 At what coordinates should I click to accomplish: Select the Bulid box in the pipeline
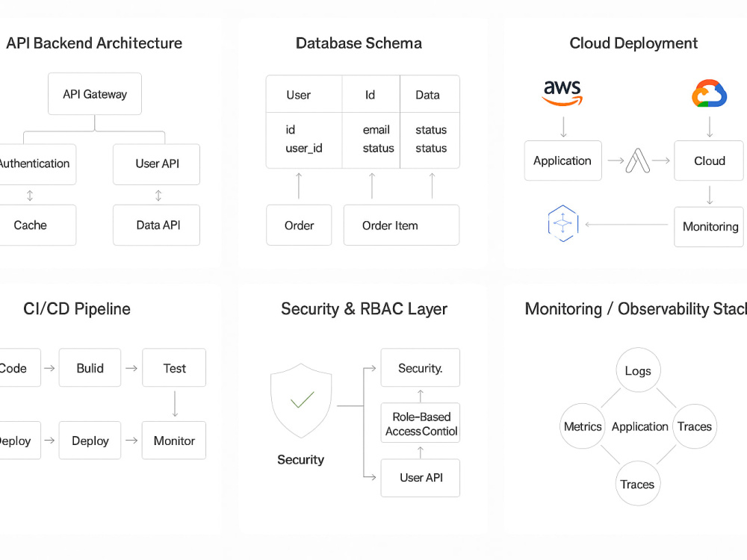pyautogui.click(x=90, y=367)
